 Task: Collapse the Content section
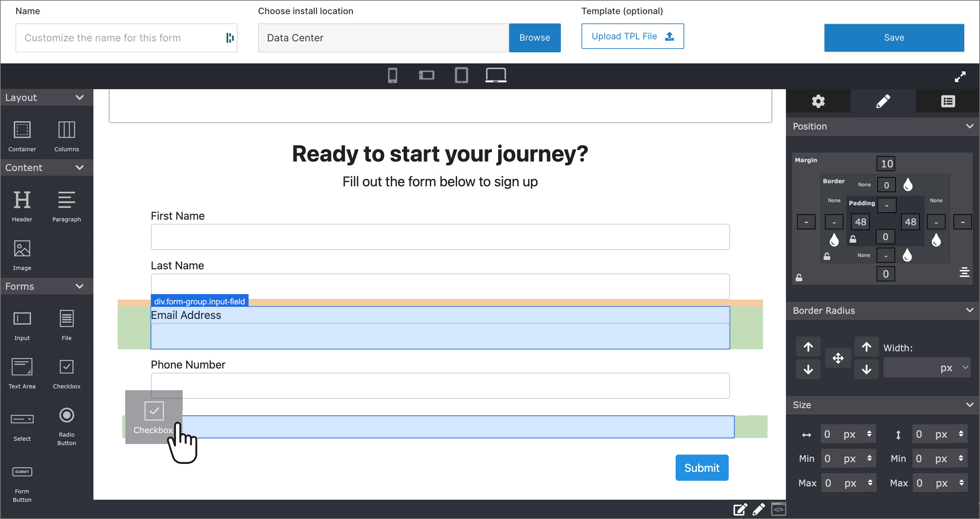[80, 167]
